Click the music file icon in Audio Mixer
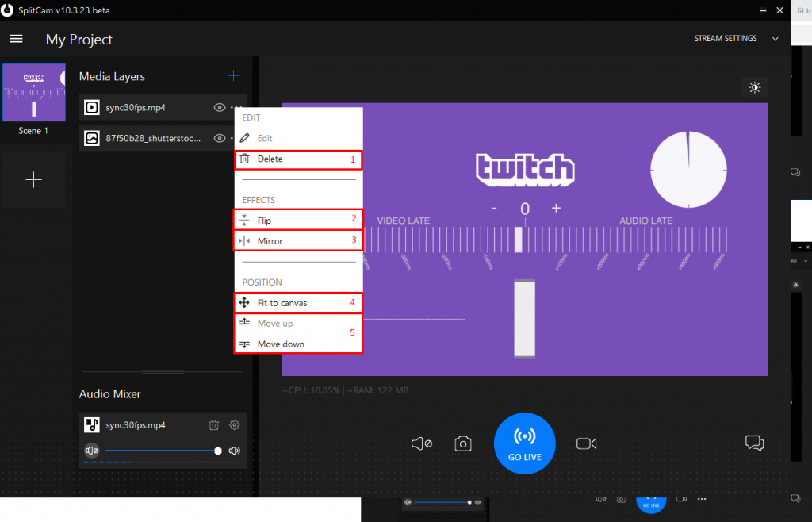Screen dimensions: 812x522 tap(92, 425)
